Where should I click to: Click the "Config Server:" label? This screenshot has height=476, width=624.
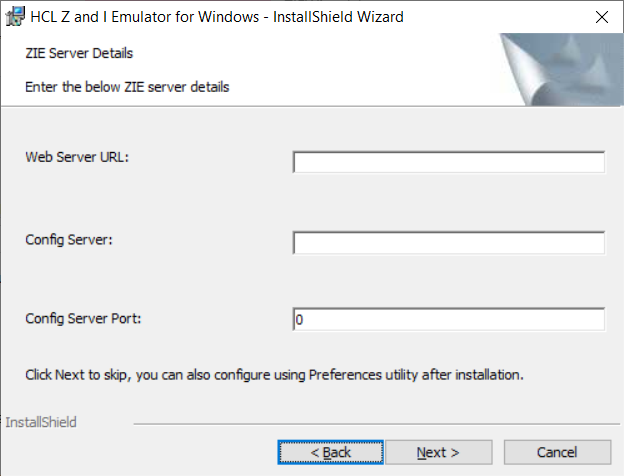click(x=69, y=239)
